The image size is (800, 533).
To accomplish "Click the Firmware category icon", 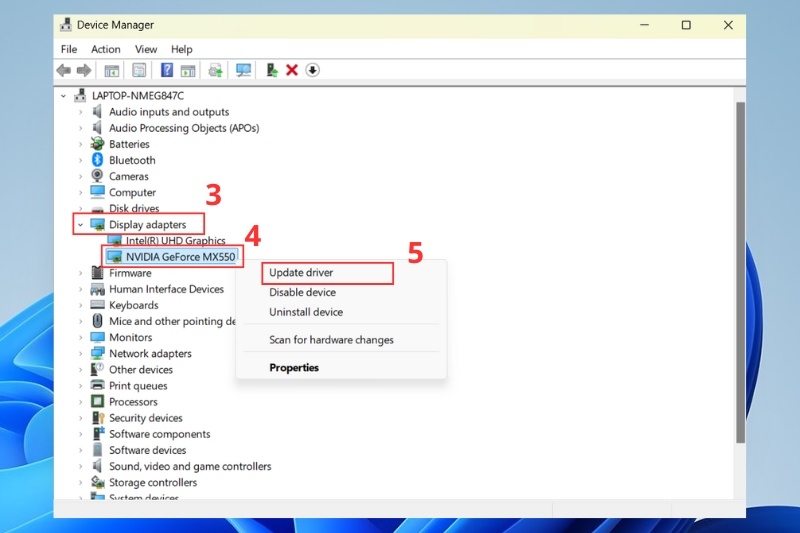I will (x=97, y=272).
